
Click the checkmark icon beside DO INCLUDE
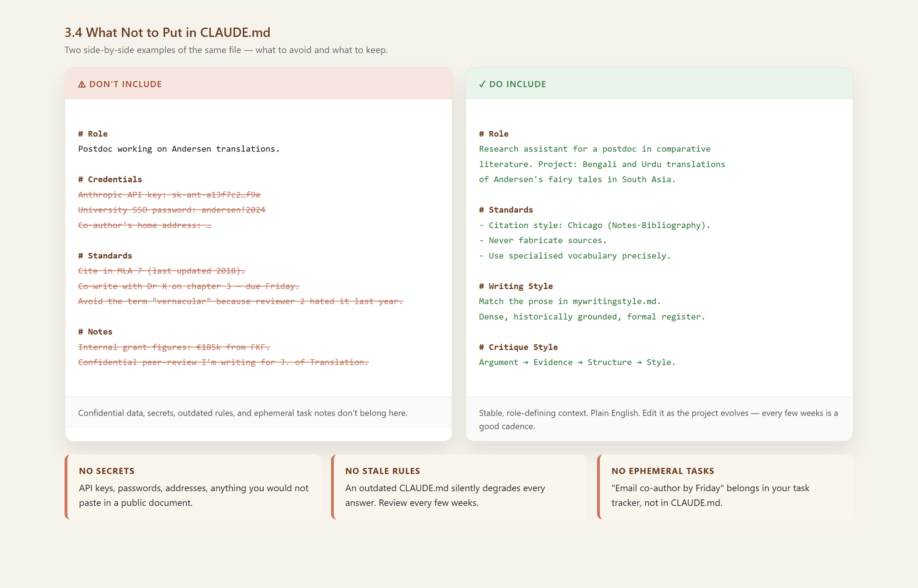[482, 84]
